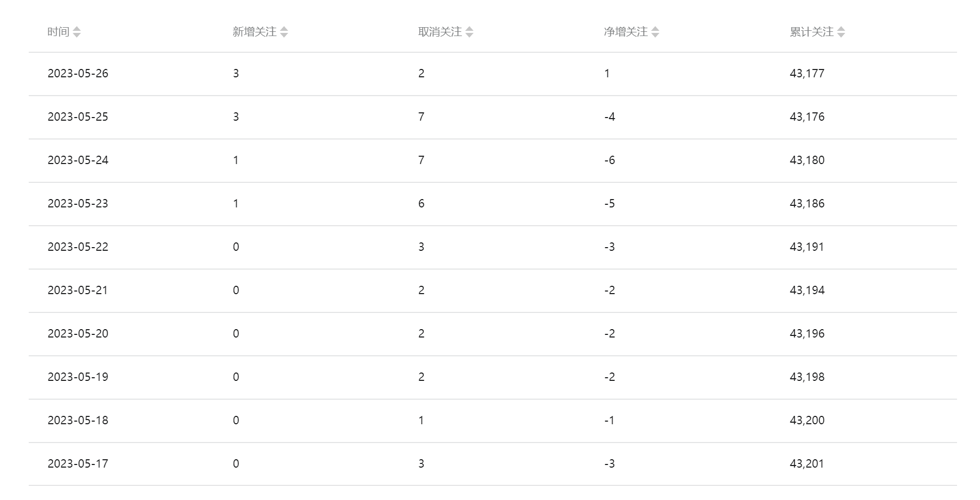Select the 2023-05-21 row date
The width and height of the screenshot is (980, 500).
78,290
